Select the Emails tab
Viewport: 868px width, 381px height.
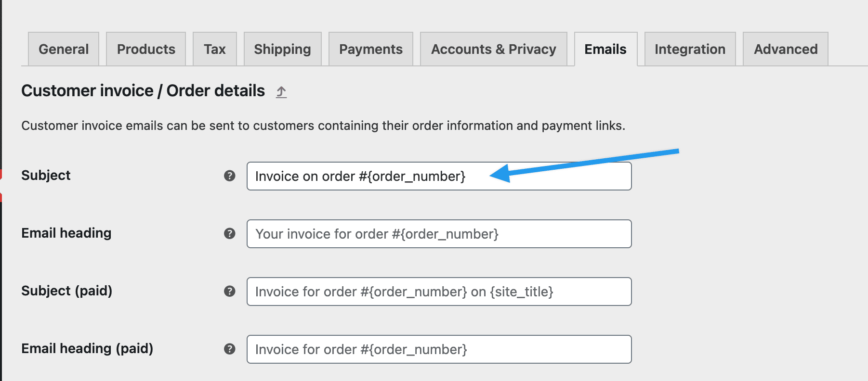pyautogui.click(x=605, y=49)
